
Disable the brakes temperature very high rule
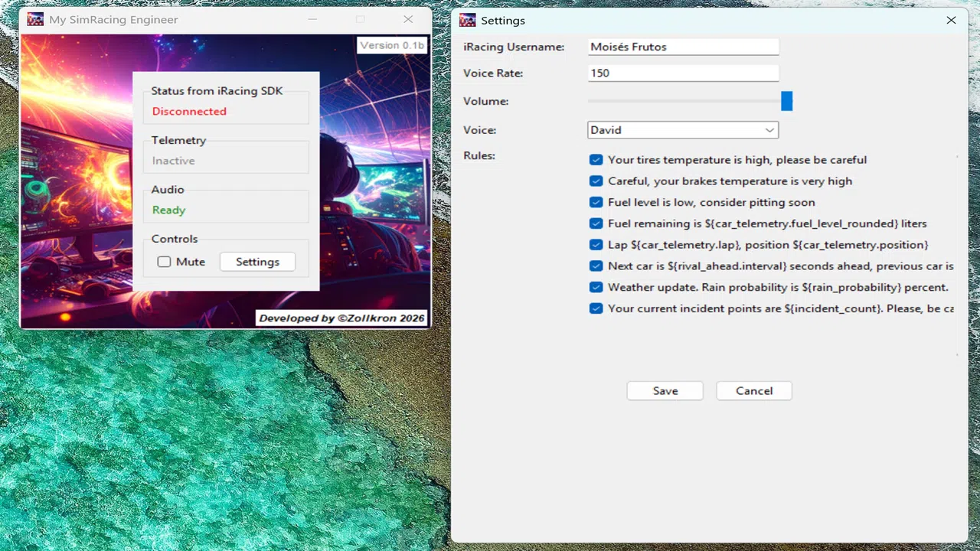(596, 181)
